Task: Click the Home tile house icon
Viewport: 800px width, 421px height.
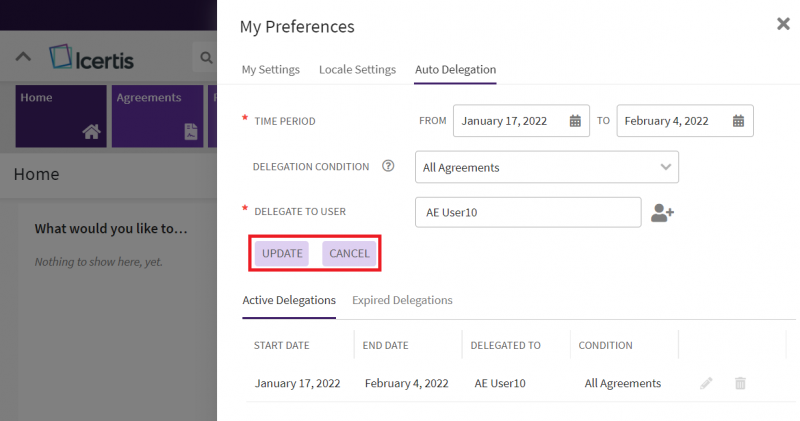Action: 91,131
